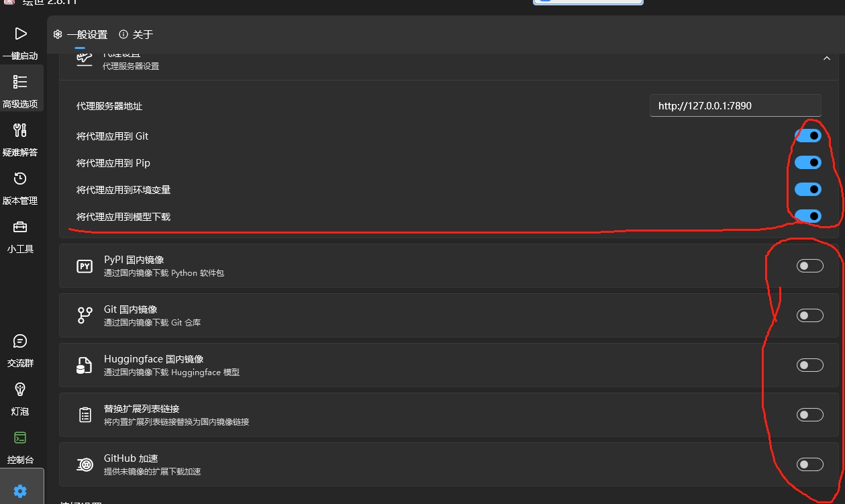Image resolution: width=845 pixels, height=504 pixels.
Task: Open the 控制台 console
Action: pos(20,444)
